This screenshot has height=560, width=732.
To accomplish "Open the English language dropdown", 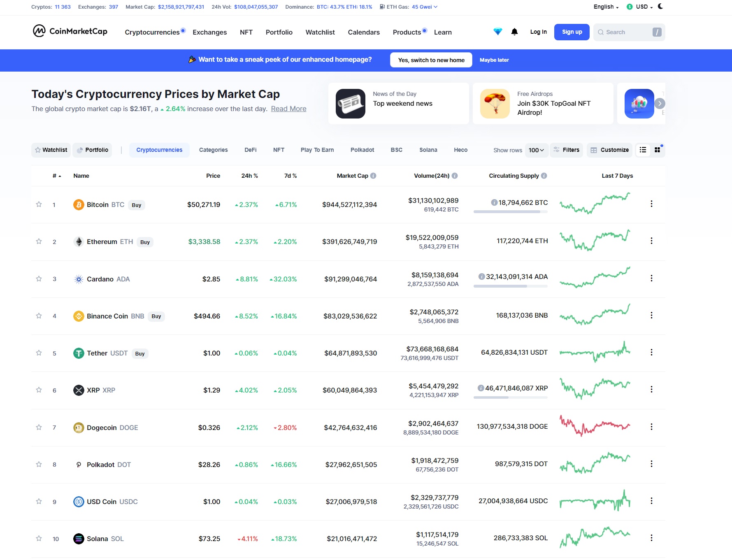I will 606,7.
